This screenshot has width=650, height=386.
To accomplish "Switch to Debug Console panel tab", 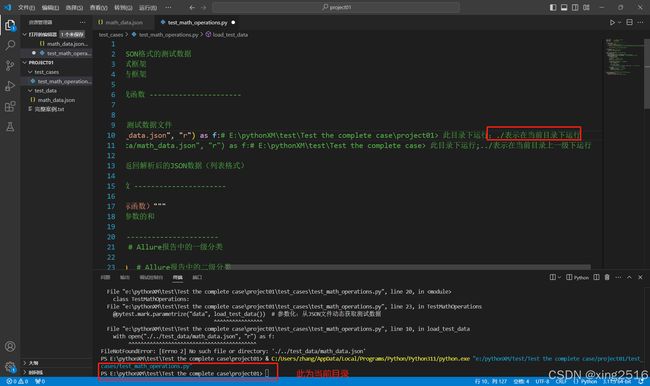I will pos(151,277).
